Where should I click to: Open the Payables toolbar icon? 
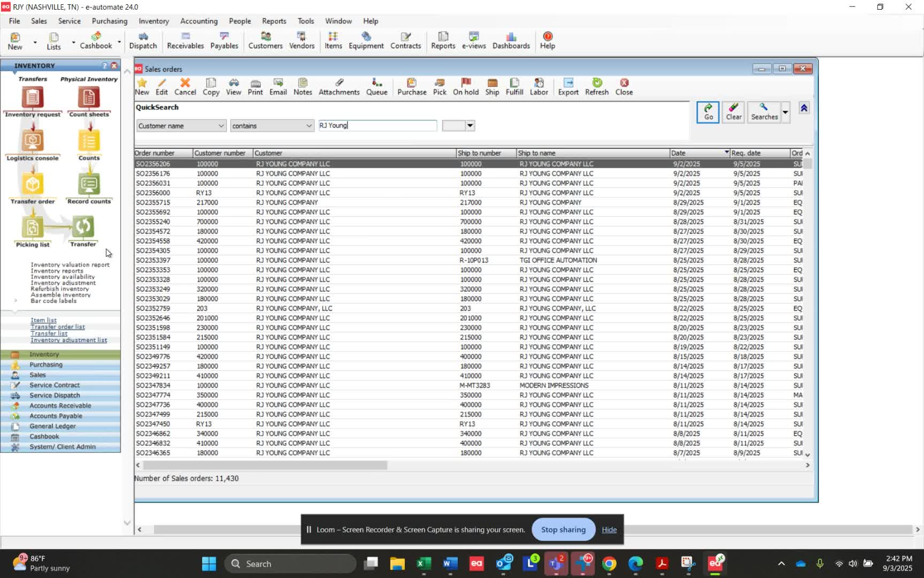(x=224, y=41)
